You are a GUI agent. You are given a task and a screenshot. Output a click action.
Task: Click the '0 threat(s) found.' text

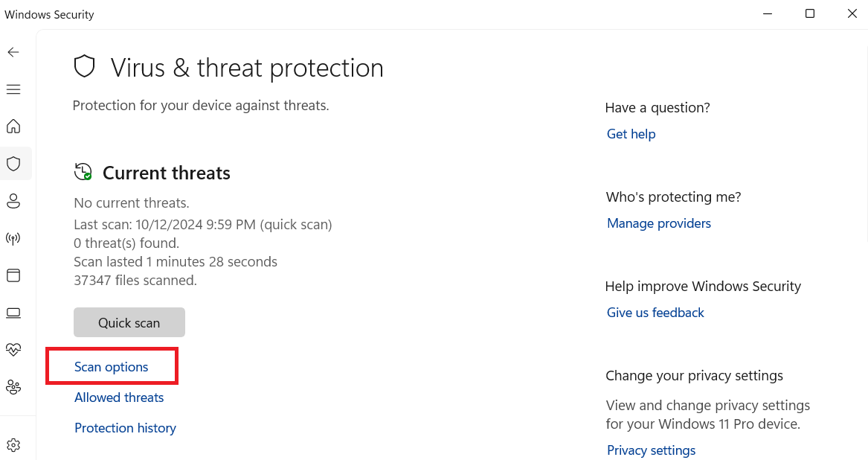click(126, 243)
